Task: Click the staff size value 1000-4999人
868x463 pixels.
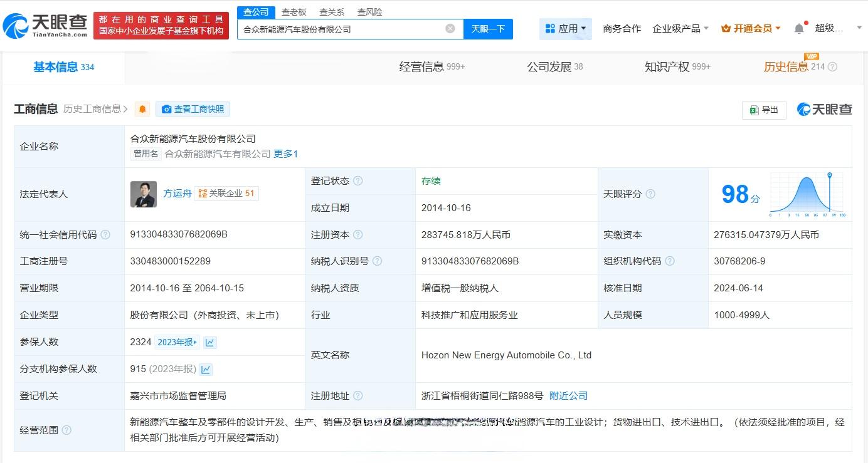Action: point(741,315)
